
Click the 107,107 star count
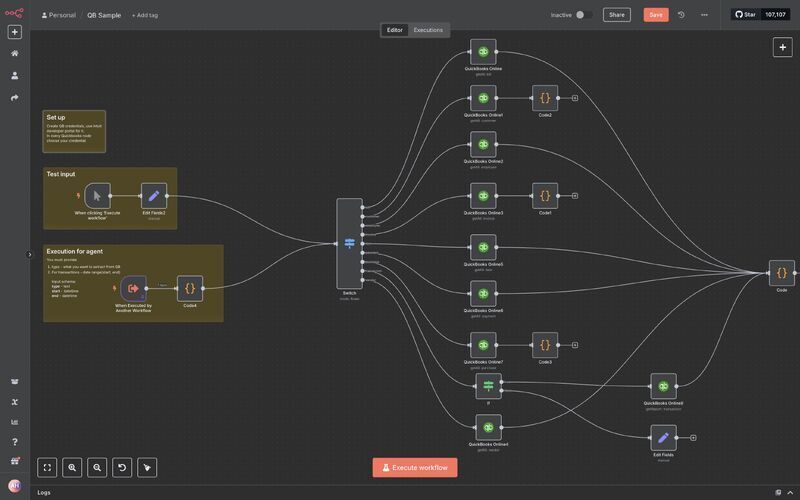tap(775, 15)
